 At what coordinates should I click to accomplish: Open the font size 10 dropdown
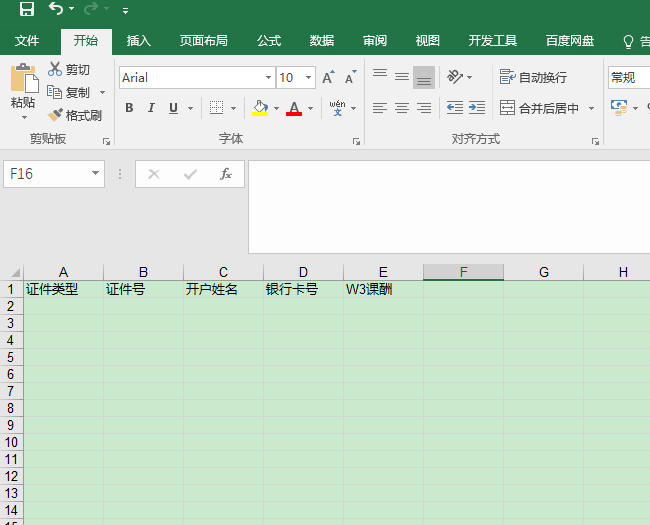point(308,78)
